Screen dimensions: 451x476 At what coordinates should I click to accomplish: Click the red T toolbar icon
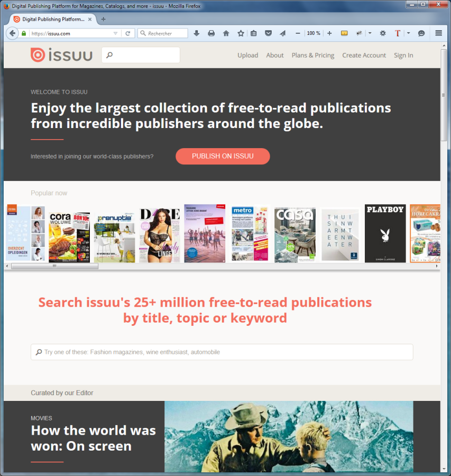tap(398, 33)
